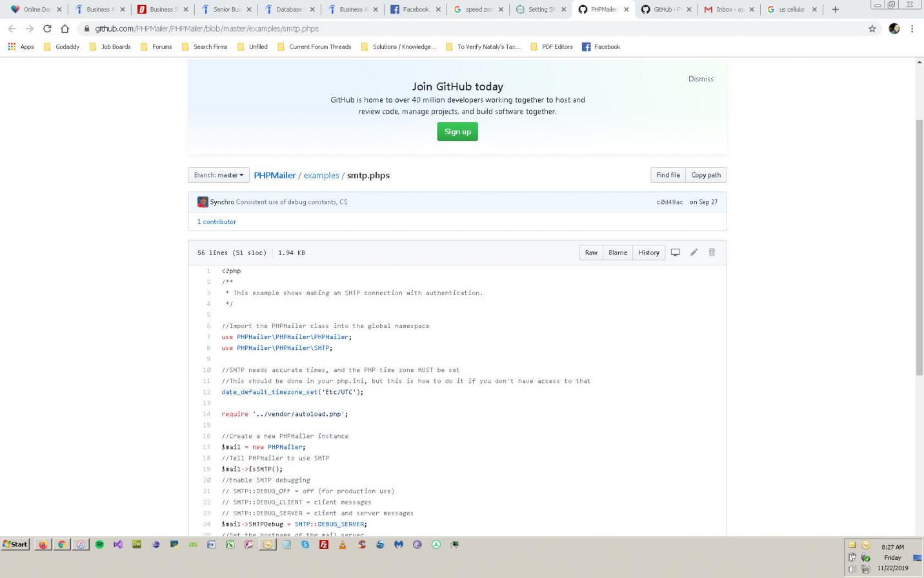
Task: Switch to the speed zon Google tab
Action: [479, 9]
